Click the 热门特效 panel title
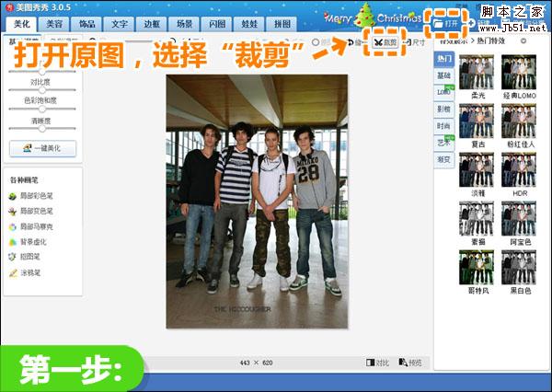This screenshot has width=552, height=392. tap(490, 40)
